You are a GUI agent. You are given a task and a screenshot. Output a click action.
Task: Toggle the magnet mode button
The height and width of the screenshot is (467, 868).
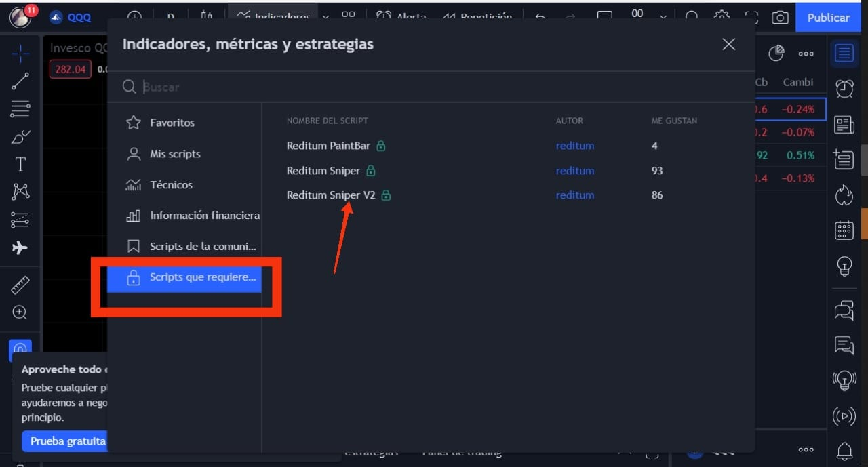click(x=20, y=349)
